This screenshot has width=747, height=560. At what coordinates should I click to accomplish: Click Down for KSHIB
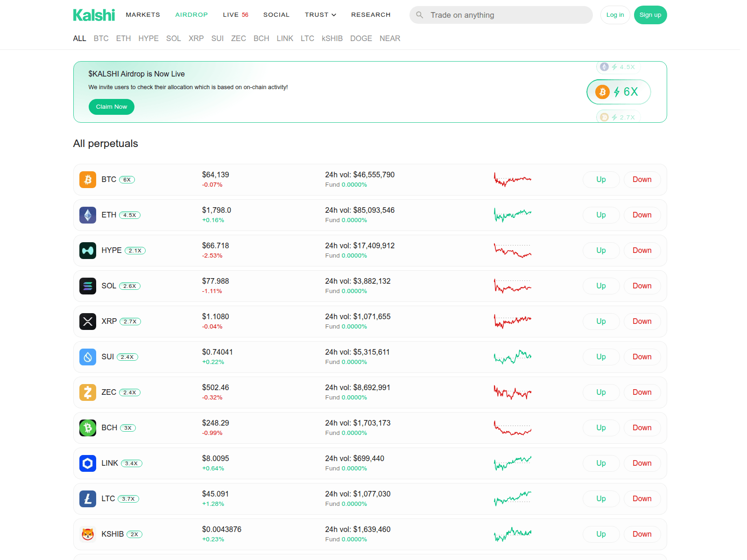(642, 534)
